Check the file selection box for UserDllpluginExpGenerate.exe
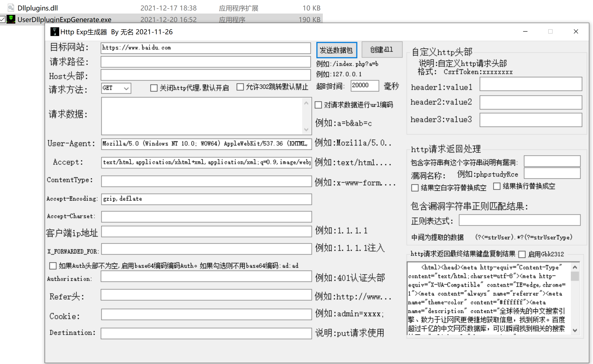593x364 pixels. 3,19
